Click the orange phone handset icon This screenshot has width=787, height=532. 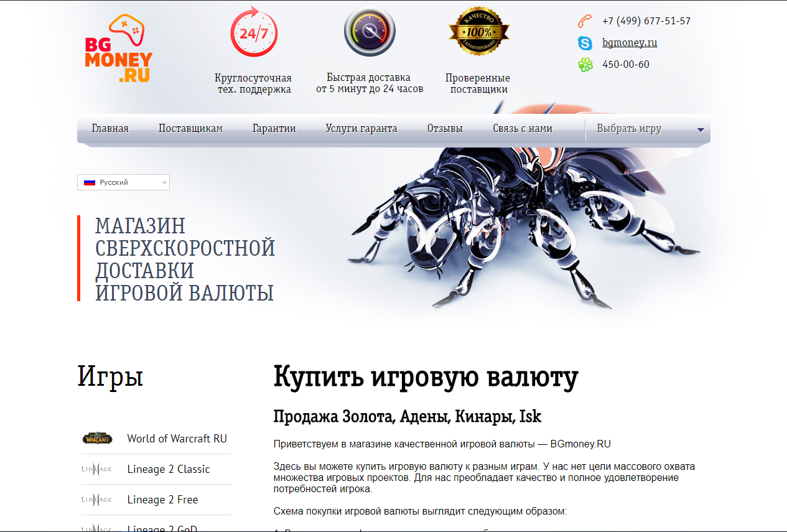pyautogui.click(x=585, y=21)
